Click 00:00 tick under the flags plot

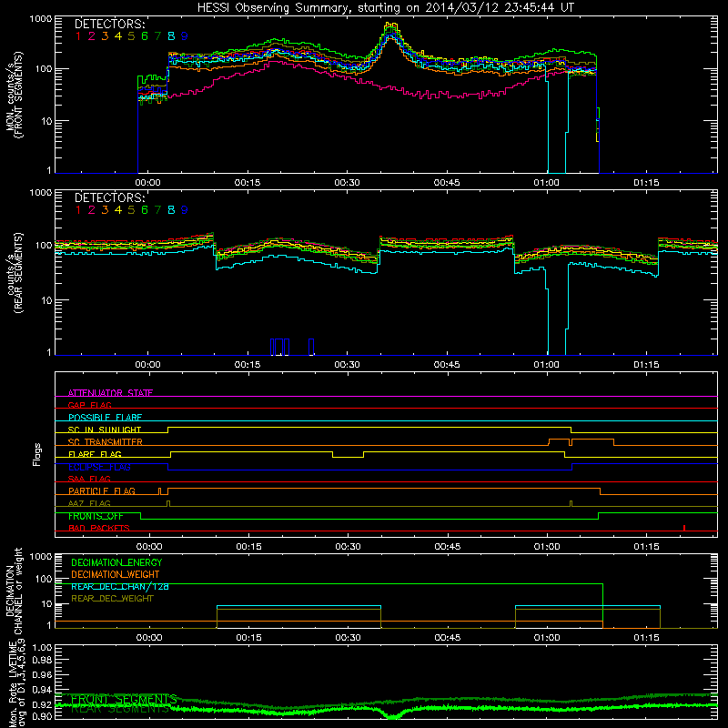149,547
